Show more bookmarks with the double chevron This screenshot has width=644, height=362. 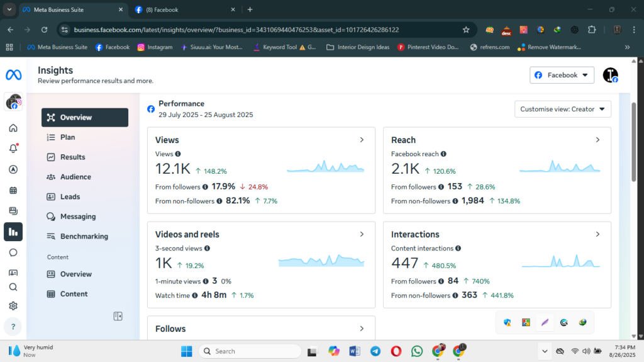(627, 47)
